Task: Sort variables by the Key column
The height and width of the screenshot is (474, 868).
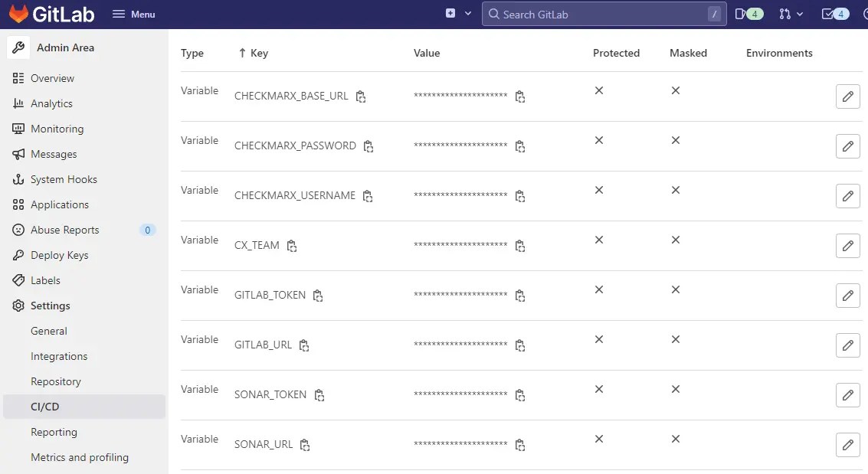Action: click(x=254, y=53)
